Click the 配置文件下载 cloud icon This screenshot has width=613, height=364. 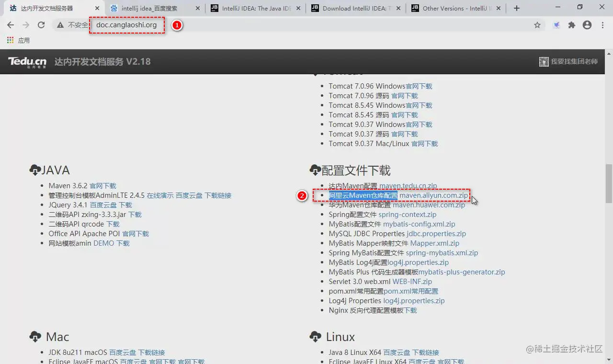click(x=315, y=170)
